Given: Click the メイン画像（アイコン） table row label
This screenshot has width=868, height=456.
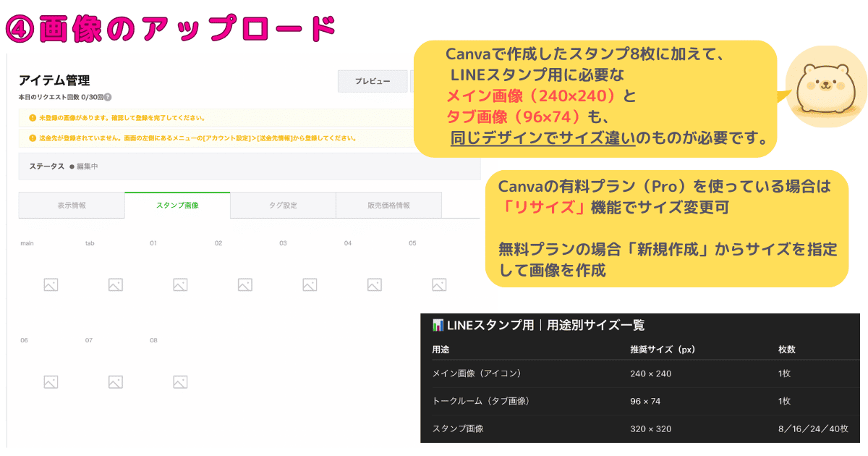Looking at the screenshot, I should tap(477, 373).
